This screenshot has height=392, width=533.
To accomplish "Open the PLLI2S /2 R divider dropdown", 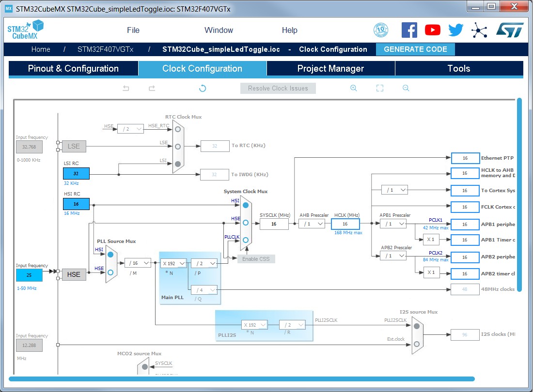I will [x=292, y=325].
